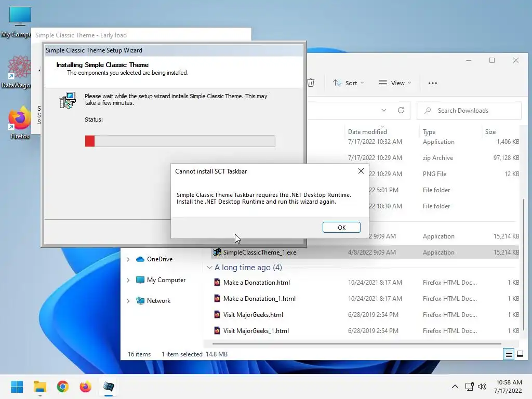Click the Delete trash icon in Explorer toolbar
This screenshot has width=532, height=399.
(x=311, y=83)
